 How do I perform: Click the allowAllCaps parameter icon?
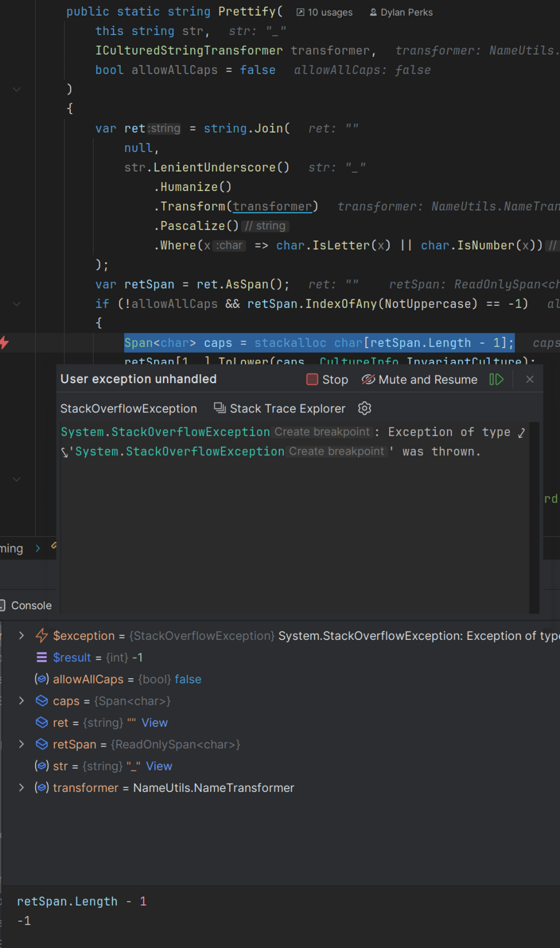[x=42, y=679]
